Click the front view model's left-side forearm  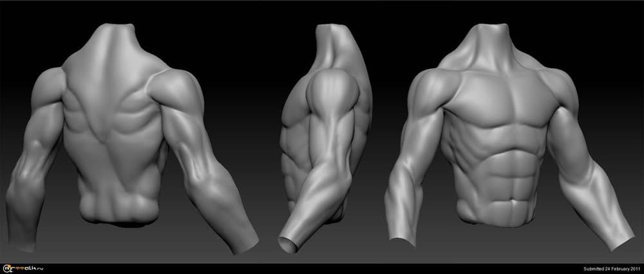(x=399, y=193)
